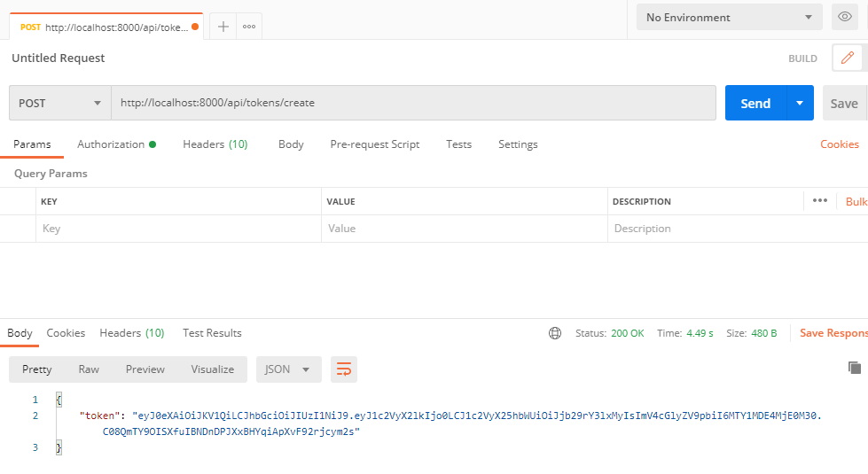Select the Raw view mode

89,369
